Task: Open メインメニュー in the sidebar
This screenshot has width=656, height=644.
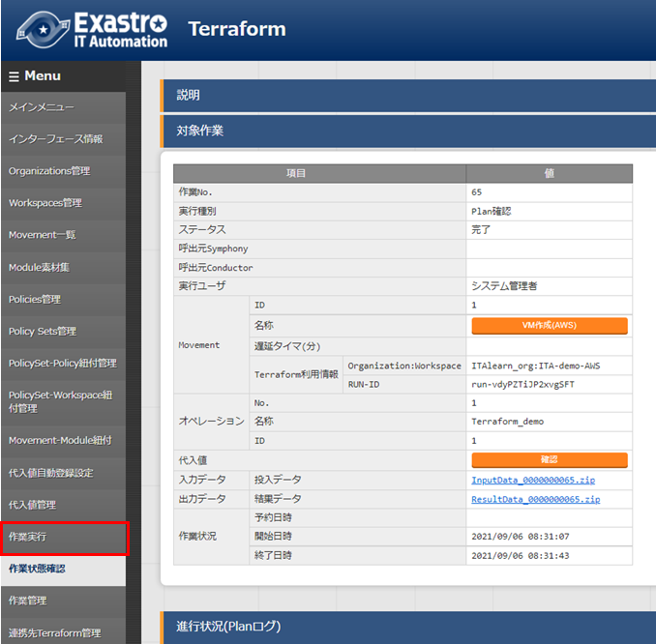Action: click(63, 107)
